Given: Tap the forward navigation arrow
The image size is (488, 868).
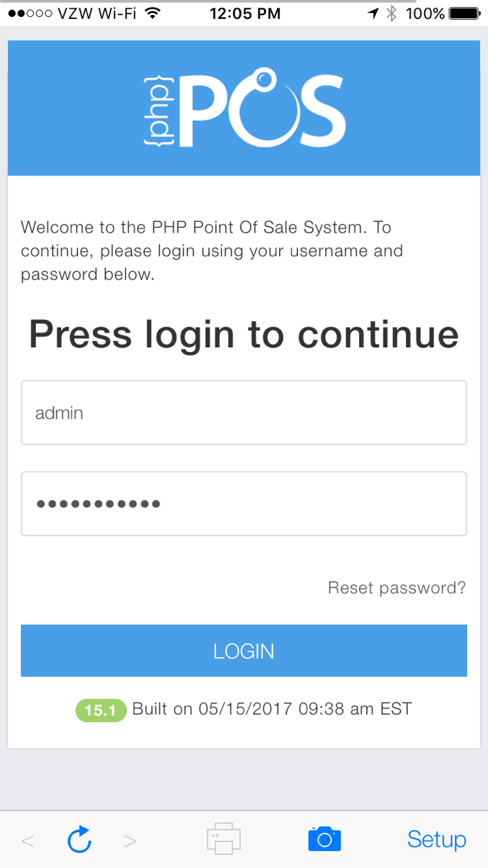Looking at the screenshot, I should [x=131, y=842].
